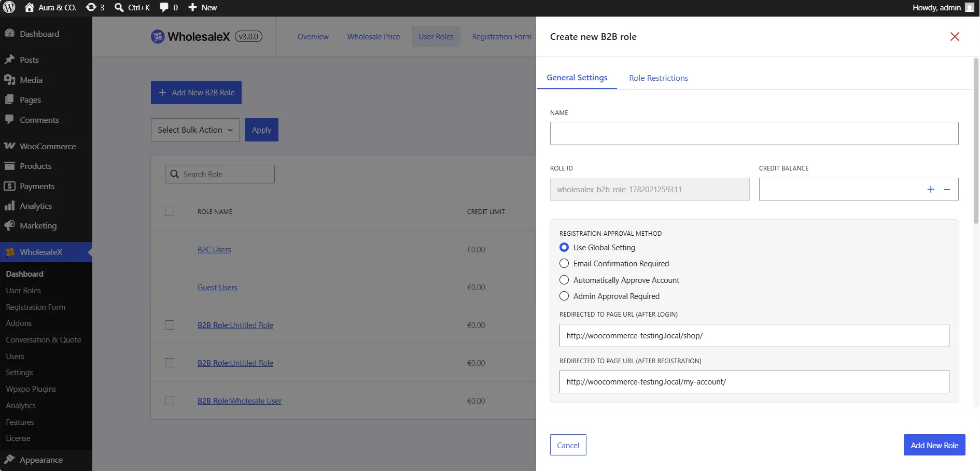980x471 pixels.
Task: Open the updates icon showing 3
Action: click(91, 7)
